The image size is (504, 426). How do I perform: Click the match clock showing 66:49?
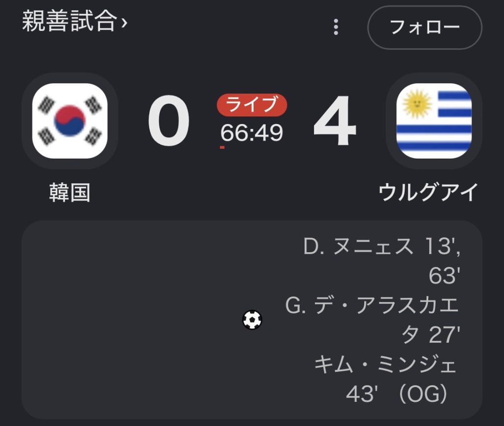(252, 132)
